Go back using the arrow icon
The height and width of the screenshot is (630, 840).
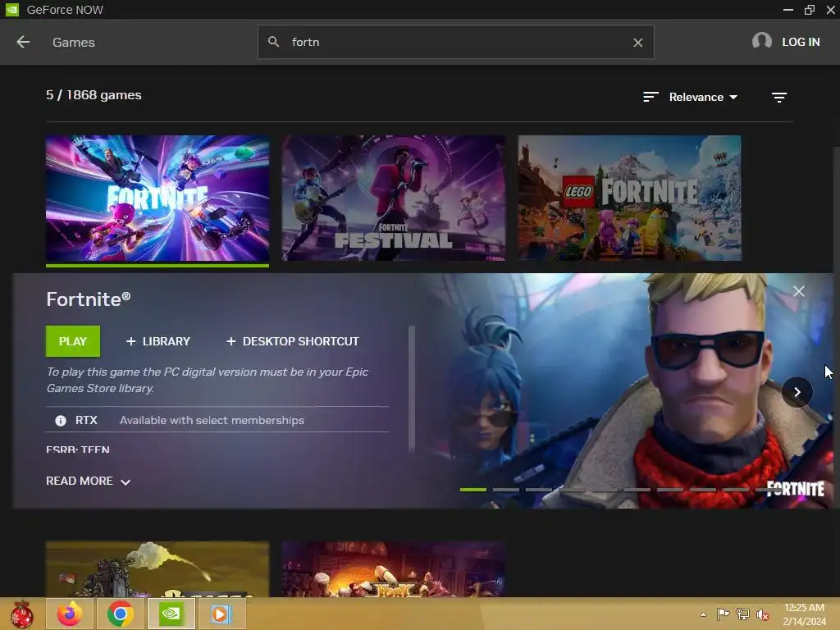22,42
